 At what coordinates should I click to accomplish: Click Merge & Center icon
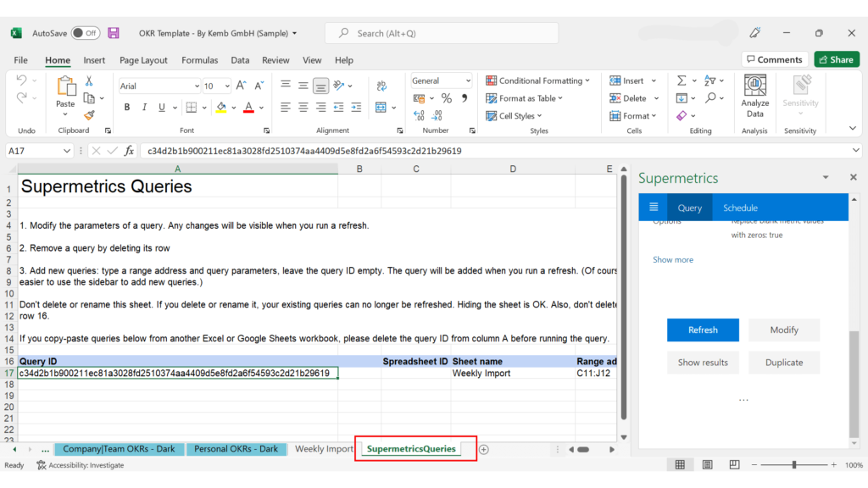(x=381, y=108)
